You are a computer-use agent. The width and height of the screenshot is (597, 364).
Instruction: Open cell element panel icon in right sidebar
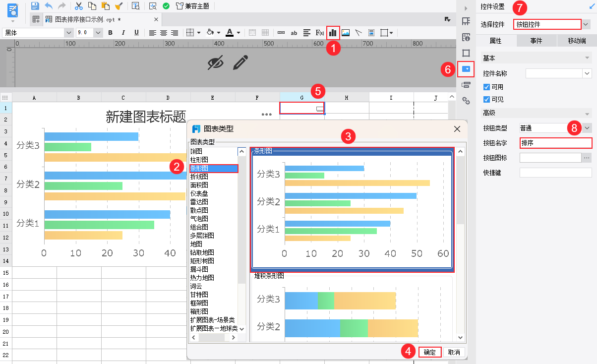[466, 21]
